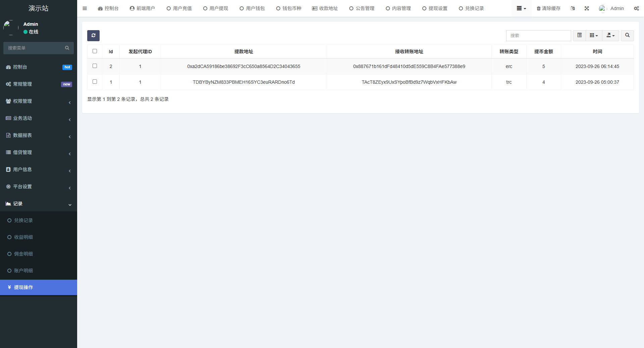644x348 pixels.
Task: Open the column visibility dropdown
Action: click(x=593, y=36)
